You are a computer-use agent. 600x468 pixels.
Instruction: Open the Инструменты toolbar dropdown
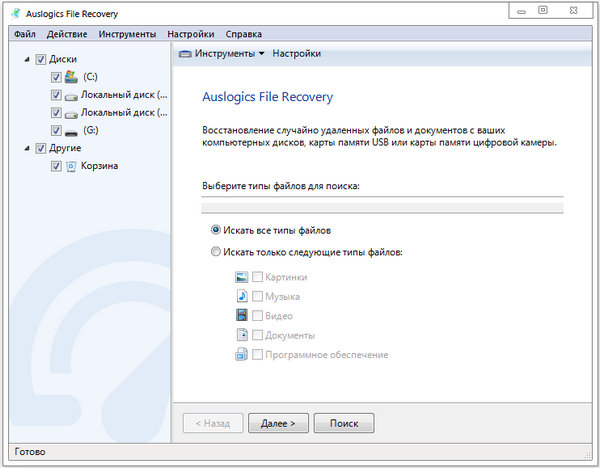tap(222, 53)
